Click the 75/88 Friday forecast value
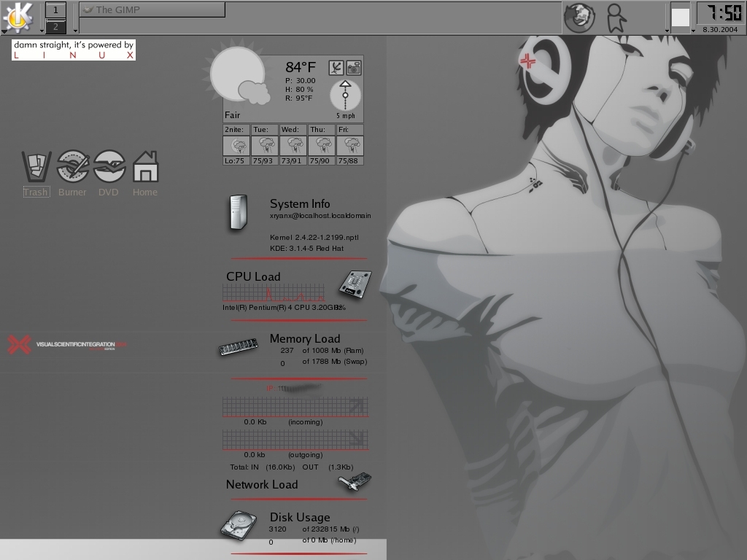The height and width of the screenshot is (560, 747). click(x=348, y=161)
